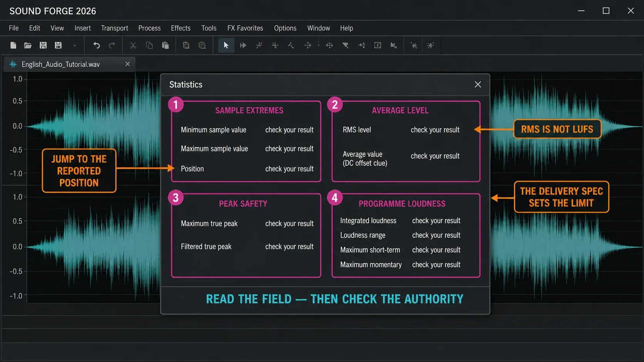This screenshot has height=362, width=644.
Task: Maximize the Sound Forge window
Action: (x=606, y=11)
